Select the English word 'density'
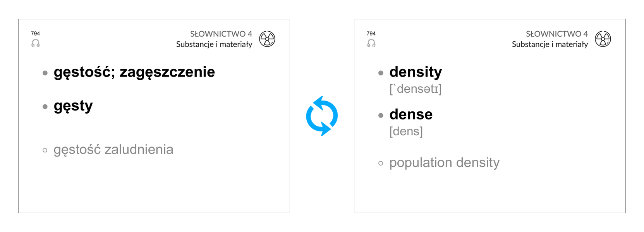This screenshot has width=644, height=232. coord(416,72)
